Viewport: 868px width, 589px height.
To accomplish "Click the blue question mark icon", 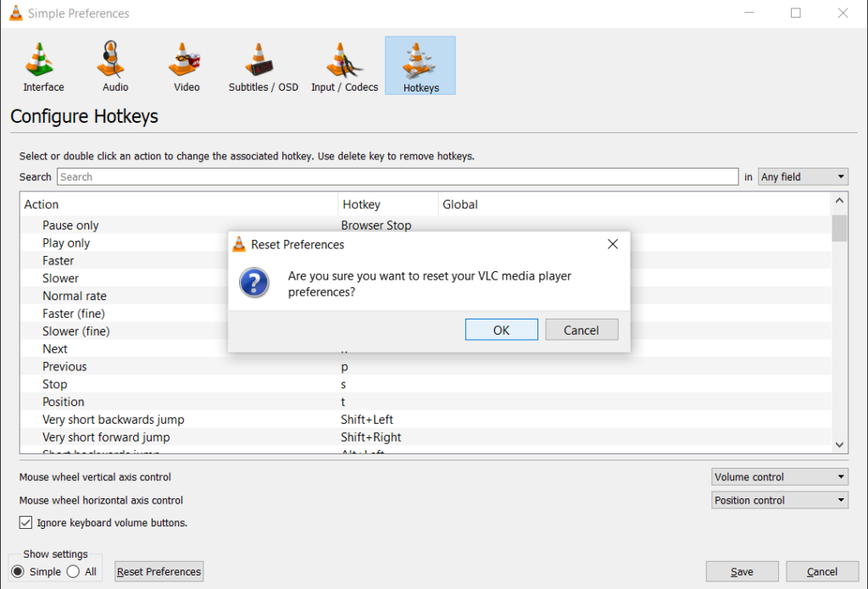I will [254, 283].
